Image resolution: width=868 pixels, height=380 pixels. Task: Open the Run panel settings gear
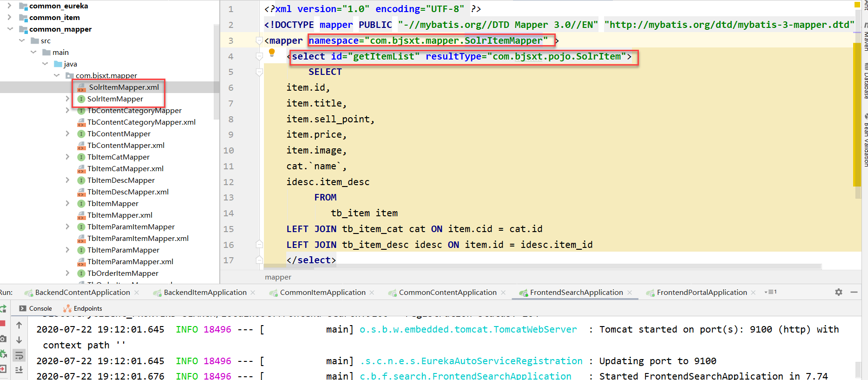(839, 292)
